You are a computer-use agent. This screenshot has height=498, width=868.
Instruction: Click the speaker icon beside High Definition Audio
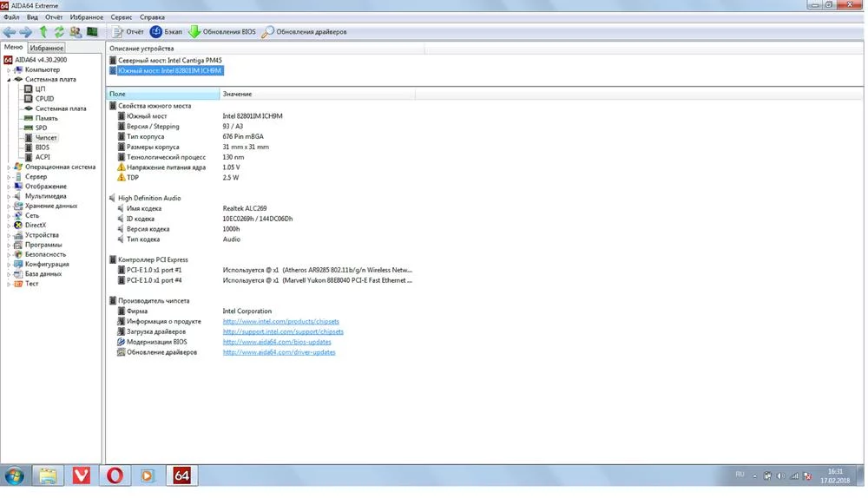pos(112,198)
